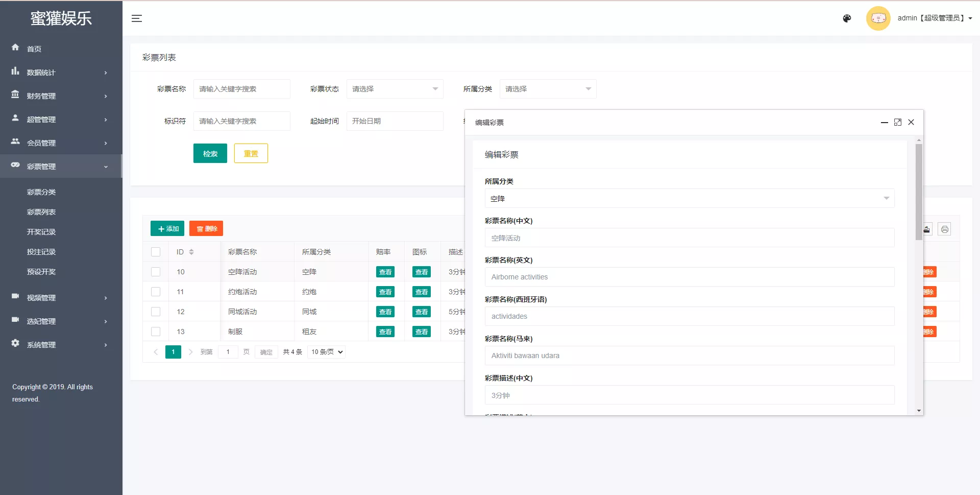Click the print icon on the table toolbar

945,229
